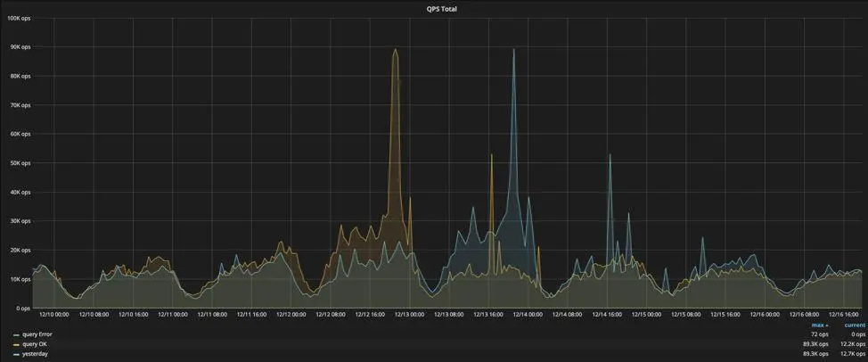Screen dimensions: 868x362
Task: Sort legend by the max column
Action: coord(819,325)
